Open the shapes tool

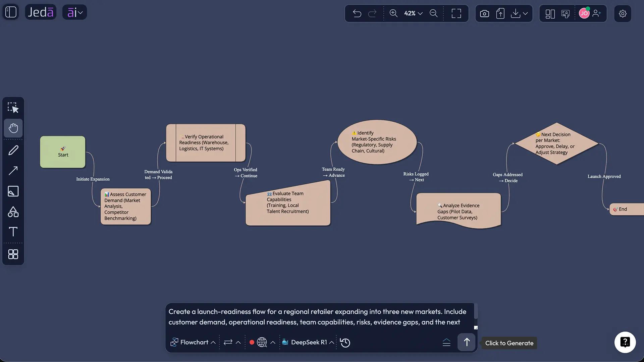tap(13, 212)
